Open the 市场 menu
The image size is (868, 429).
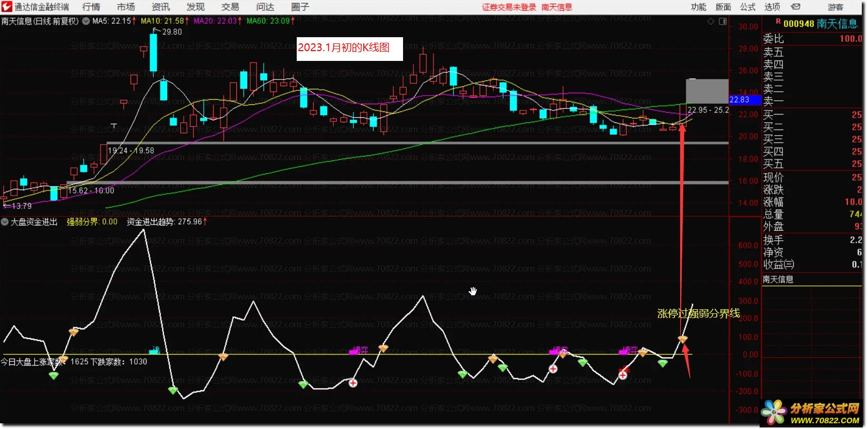tap(126, 7)
